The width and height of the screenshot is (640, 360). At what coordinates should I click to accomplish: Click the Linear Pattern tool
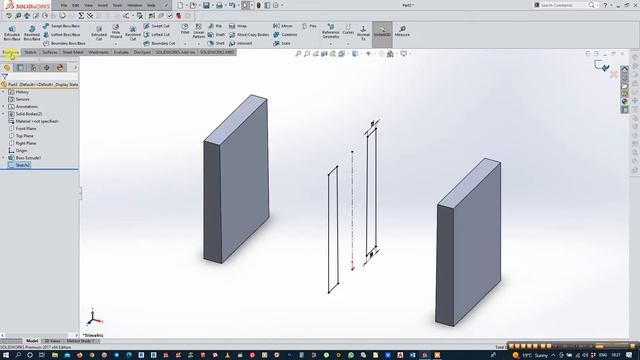198,31
